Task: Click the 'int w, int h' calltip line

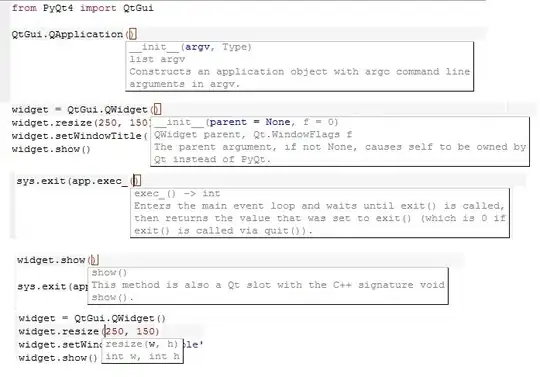Action: [x=143, y=356]
